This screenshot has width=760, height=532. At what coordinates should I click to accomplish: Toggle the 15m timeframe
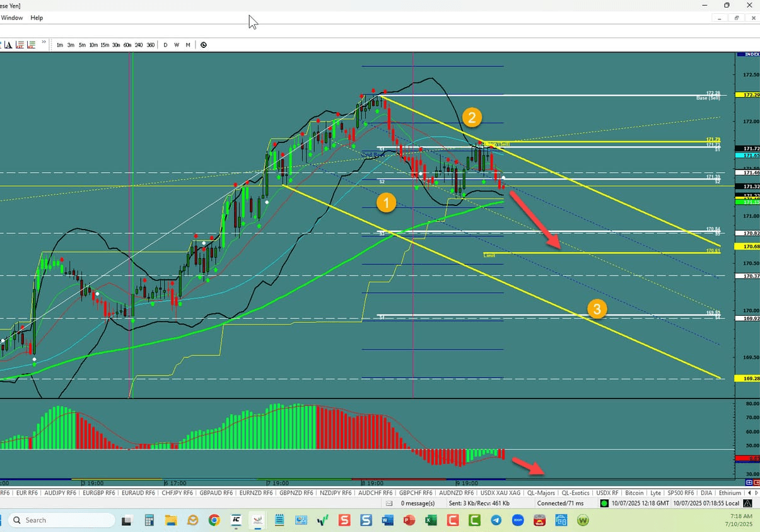(105, 45)
